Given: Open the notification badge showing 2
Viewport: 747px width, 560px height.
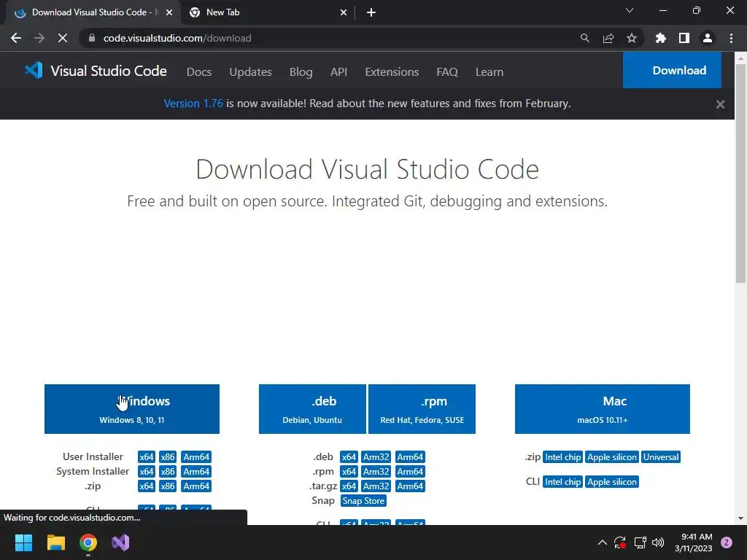Looking at the screenshot, I should [727, 542].
